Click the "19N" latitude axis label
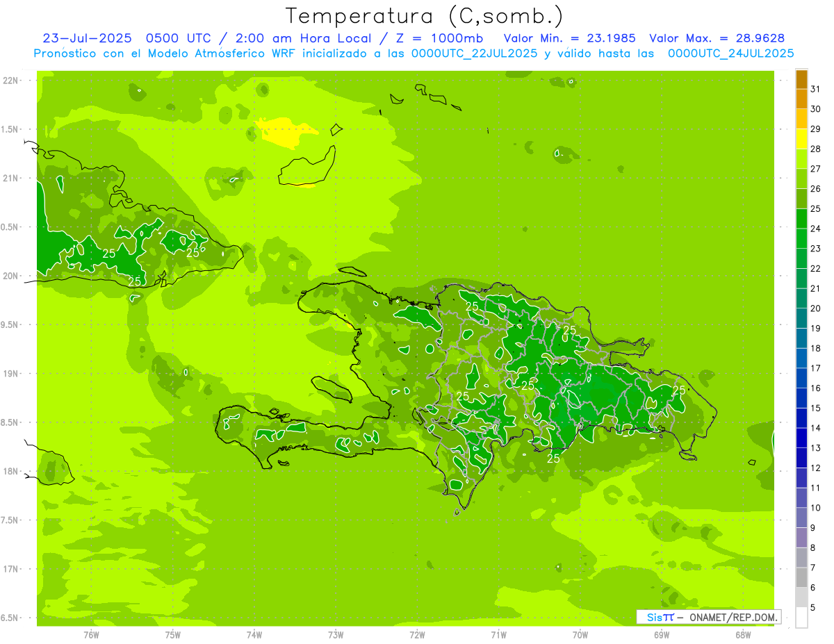 (11, 374)
